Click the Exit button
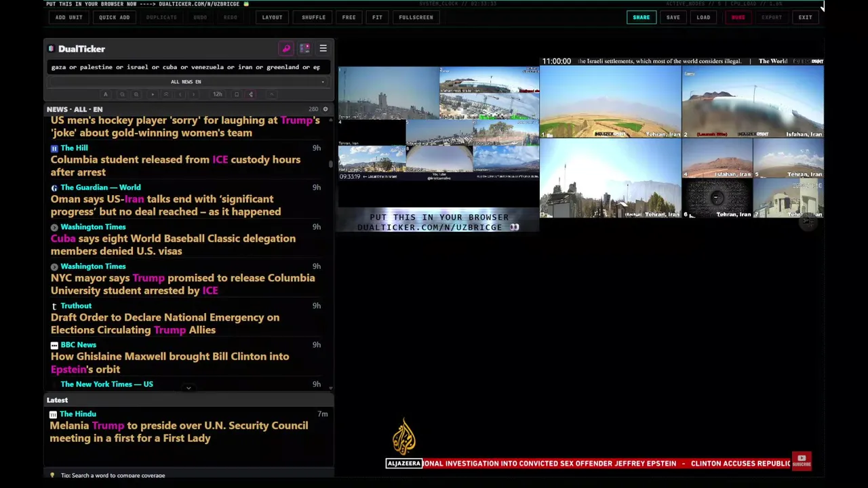The image size is (868, 488). [x=806, y=18]
